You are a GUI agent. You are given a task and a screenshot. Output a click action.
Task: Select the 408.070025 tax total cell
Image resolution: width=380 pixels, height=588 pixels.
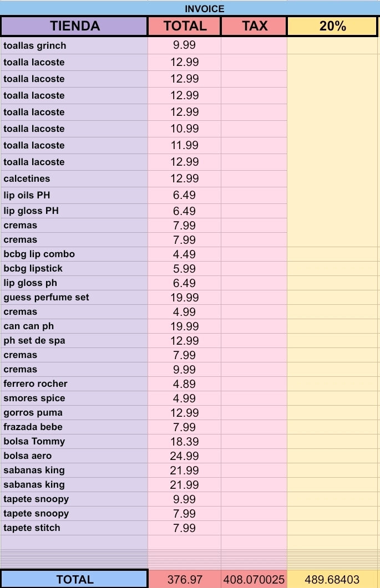coord(254,579)
